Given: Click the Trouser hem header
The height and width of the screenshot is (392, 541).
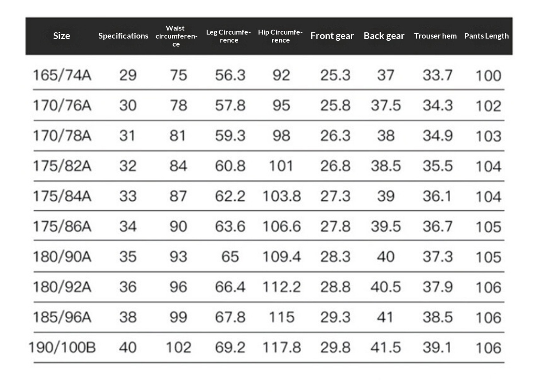Looking at the screenshot, I should [435, 36].
